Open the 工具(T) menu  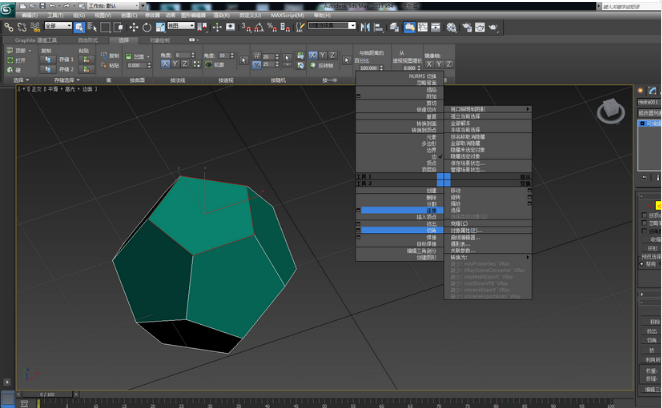click(55, 15)
